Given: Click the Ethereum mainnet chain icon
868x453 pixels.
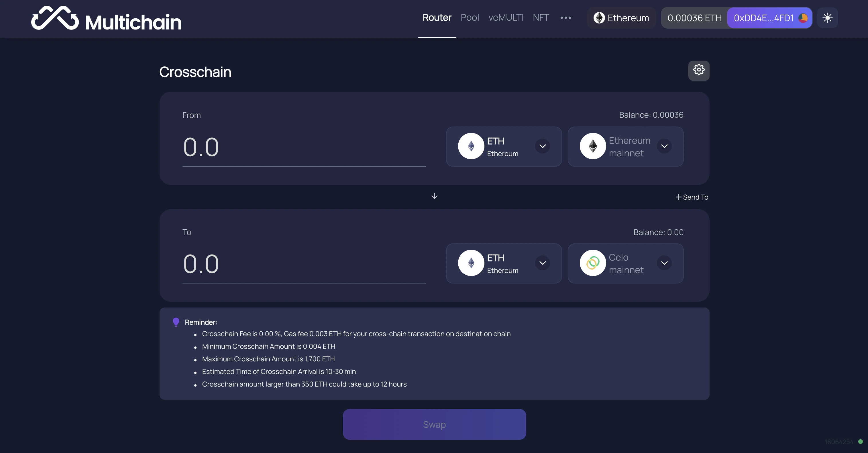Looking at the screenshot, I should coord(592,146).
